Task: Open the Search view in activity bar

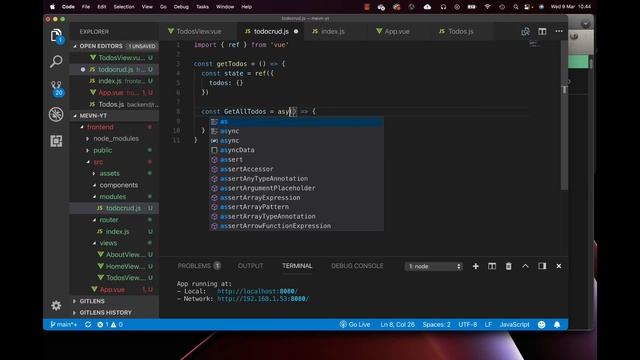Action: [56, 62]
